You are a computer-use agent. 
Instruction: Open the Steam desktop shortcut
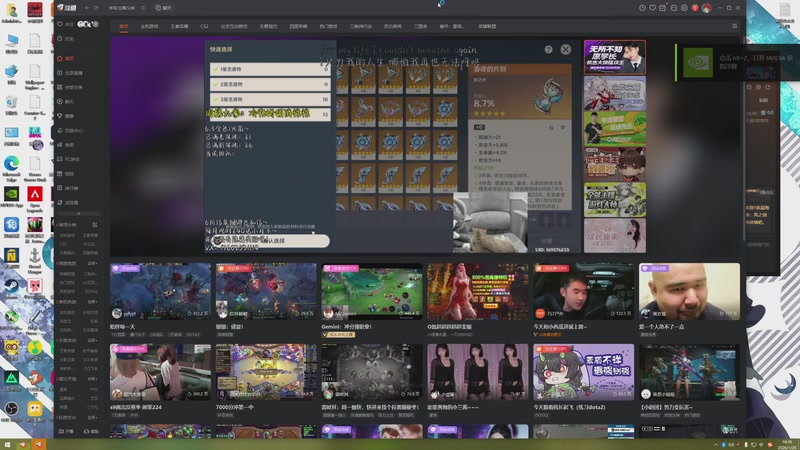11,287
